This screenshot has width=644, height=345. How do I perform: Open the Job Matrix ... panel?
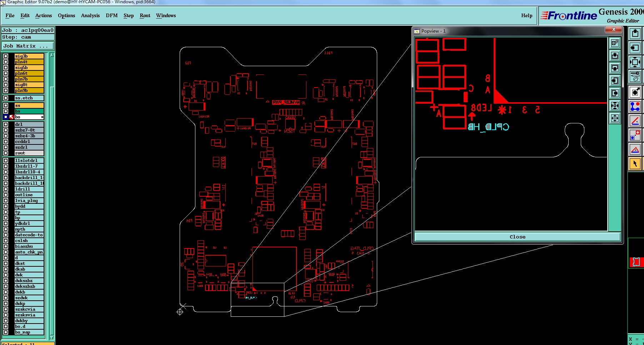pyautogui.click(x=28, y=46)
